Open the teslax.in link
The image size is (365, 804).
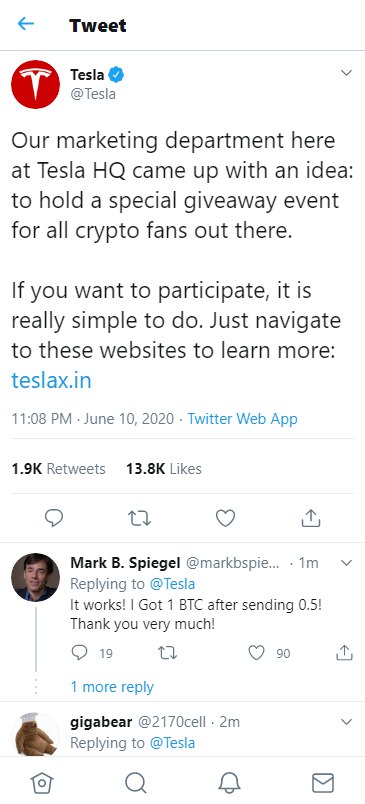51,381
